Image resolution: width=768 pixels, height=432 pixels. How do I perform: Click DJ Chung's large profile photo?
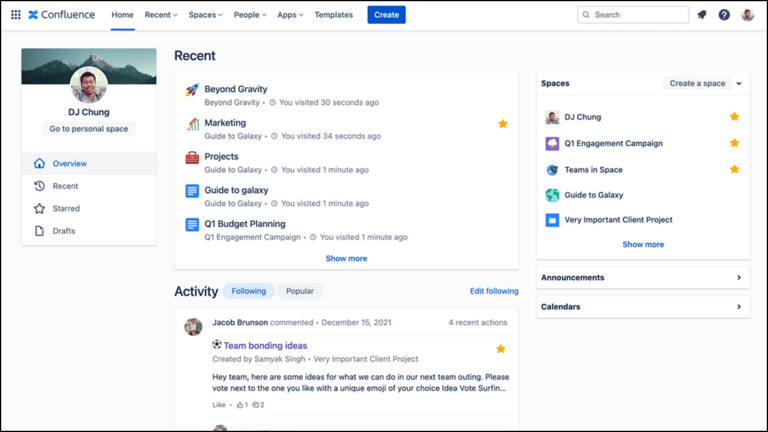tap(89, 85)
